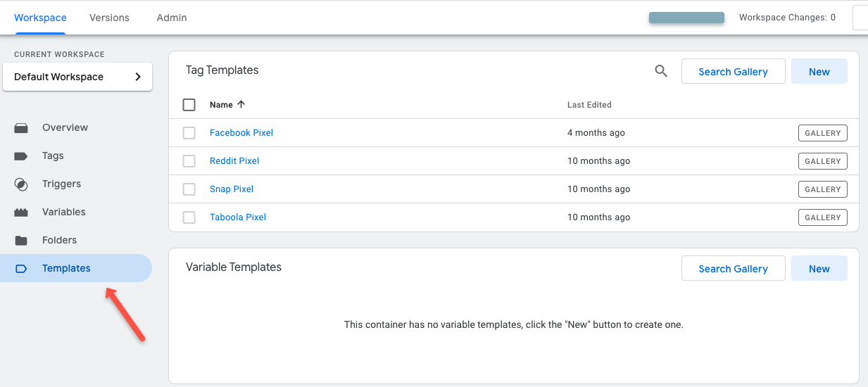Tick the Reddit Pixel row checkbox
This screenshot has width=868, height=387.
189,161
